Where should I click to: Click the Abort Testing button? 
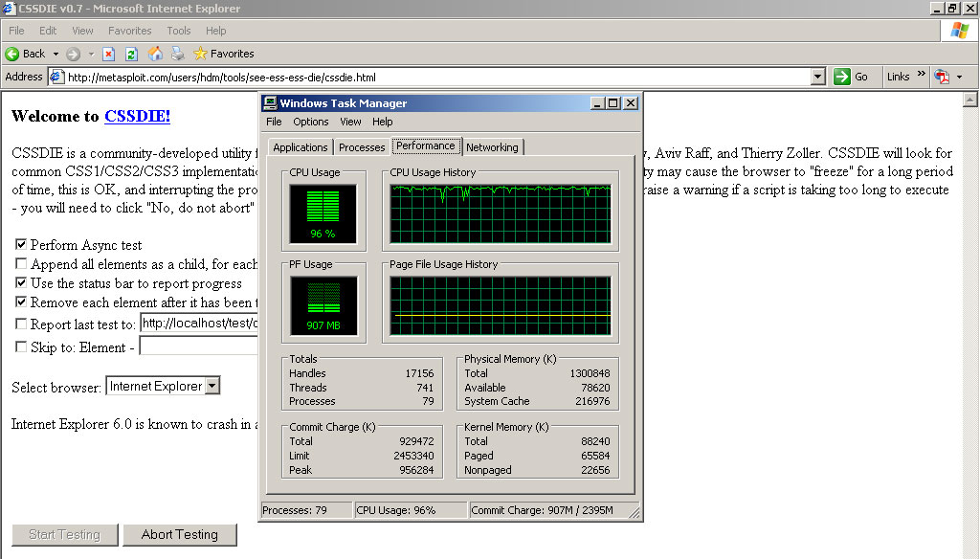[179, 535]
